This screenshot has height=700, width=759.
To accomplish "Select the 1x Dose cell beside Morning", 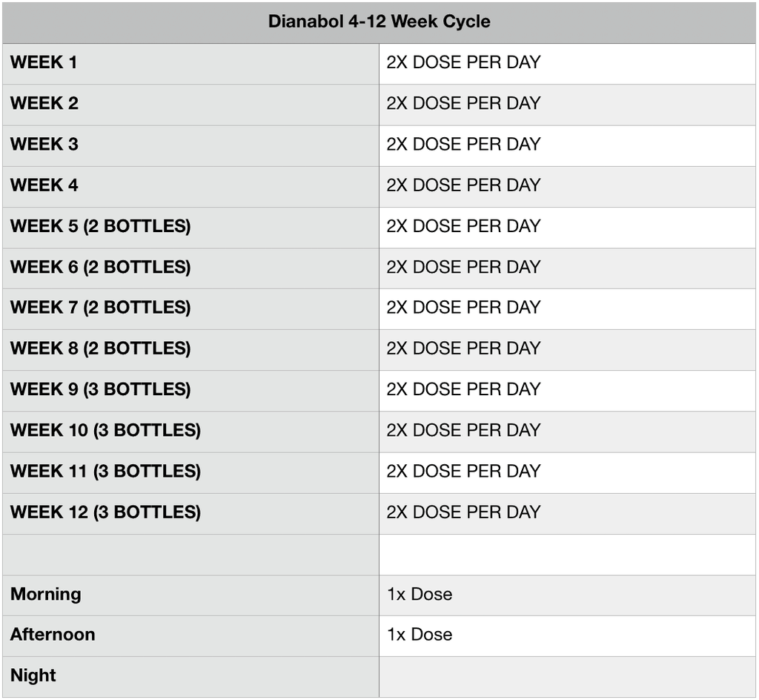I will pyautogui.click(x=420, y=594).
